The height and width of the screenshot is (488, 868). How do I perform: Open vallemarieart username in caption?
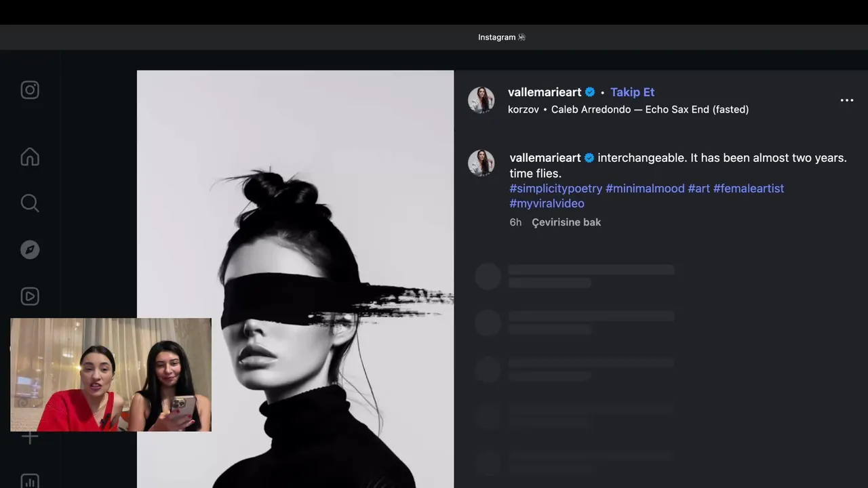(545, 158)
